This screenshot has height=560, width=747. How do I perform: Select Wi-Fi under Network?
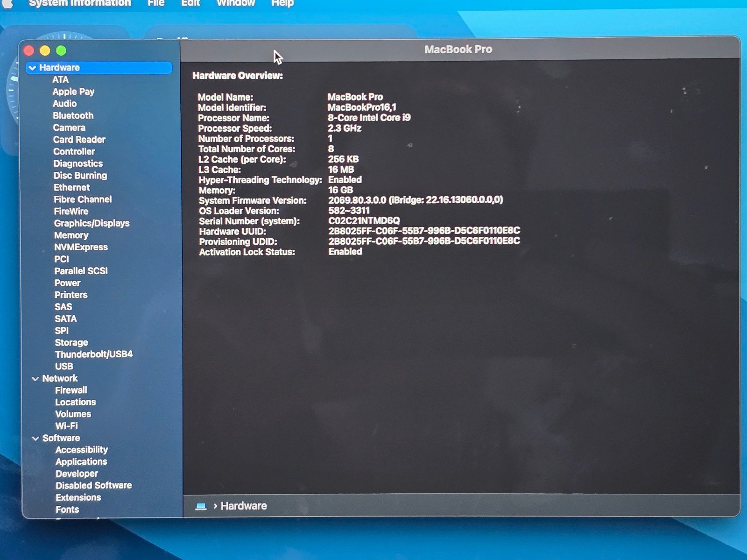click(66, 426)
